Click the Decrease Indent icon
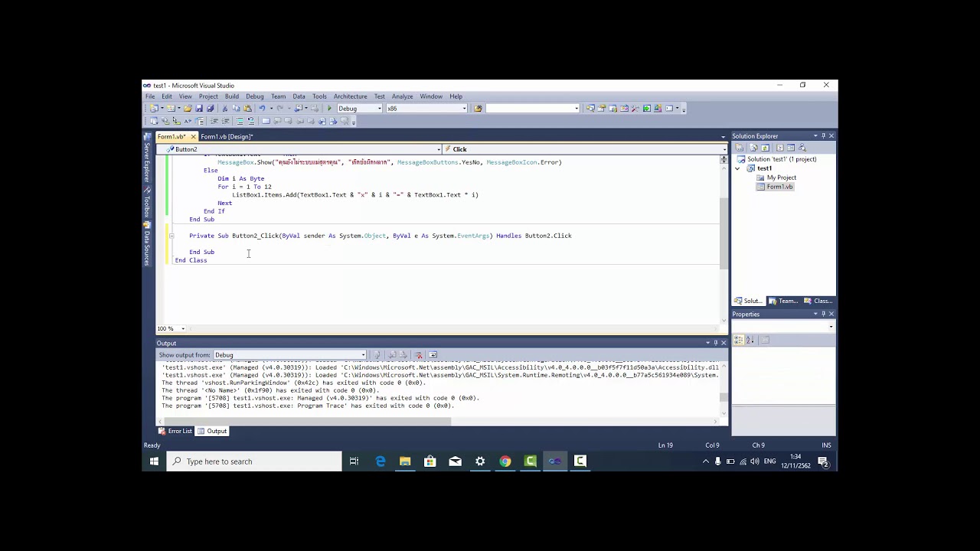Screen dimensions: 980x551 point(214,121)
